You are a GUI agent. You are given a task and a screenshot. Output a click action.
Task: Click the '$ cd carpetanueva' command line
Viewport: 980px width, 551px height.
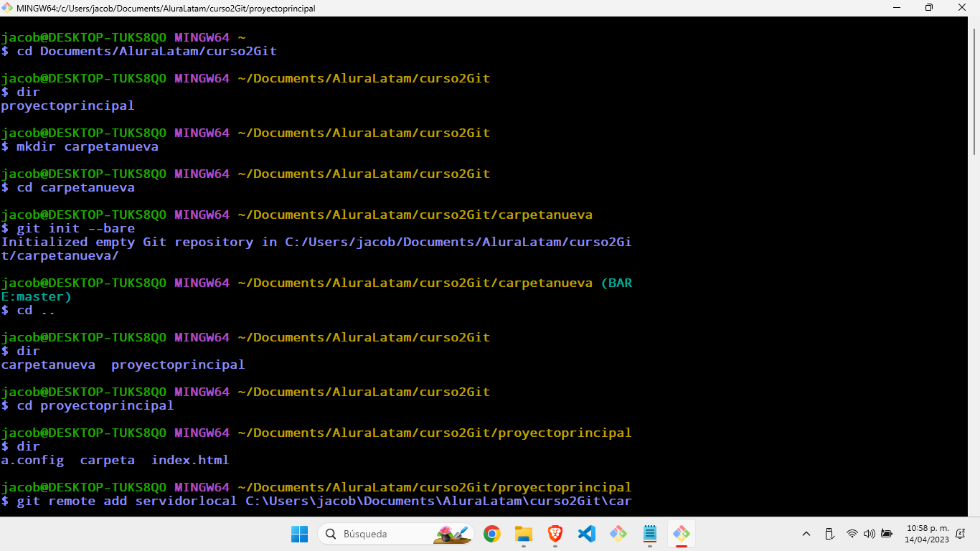click(x=68, y=187)
